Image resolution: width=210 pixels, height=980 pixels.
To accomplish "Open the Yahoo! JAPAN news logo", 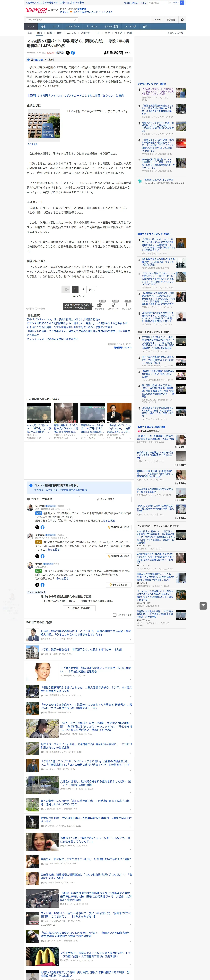I will tap(42, 10).
